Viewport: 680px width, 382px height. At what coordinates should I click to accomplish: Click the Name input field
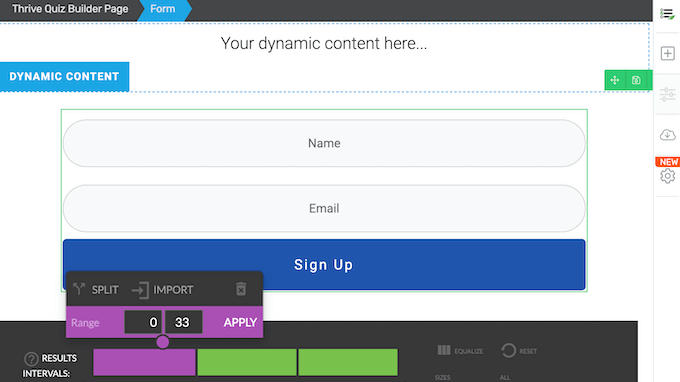[324, 143]
